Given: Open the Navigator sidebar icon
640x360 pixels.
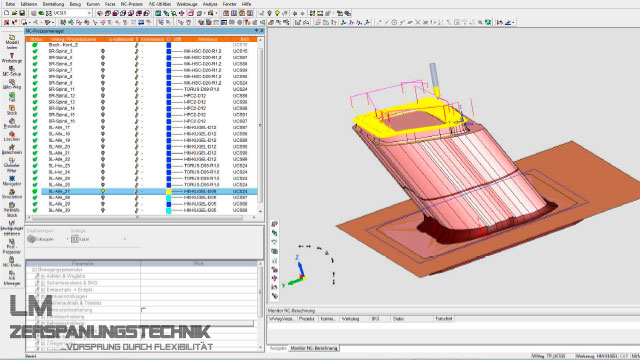Looking at the screenshot, I should tap(12, 181).
